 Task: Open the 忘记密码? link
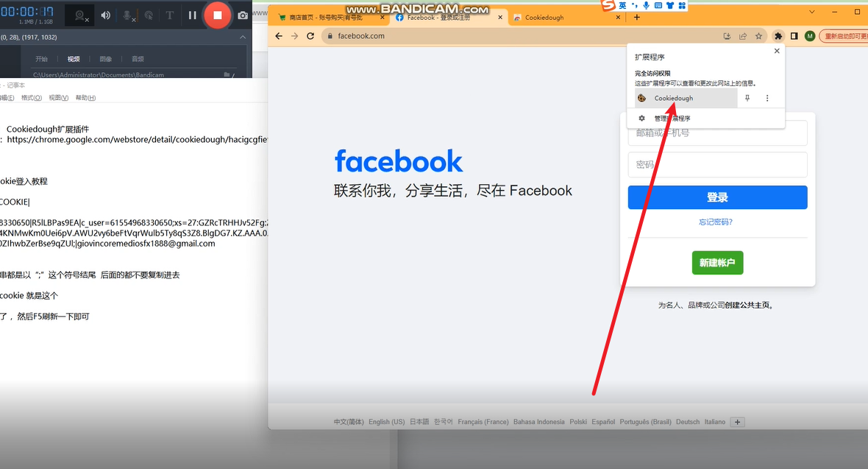[716, 222]
